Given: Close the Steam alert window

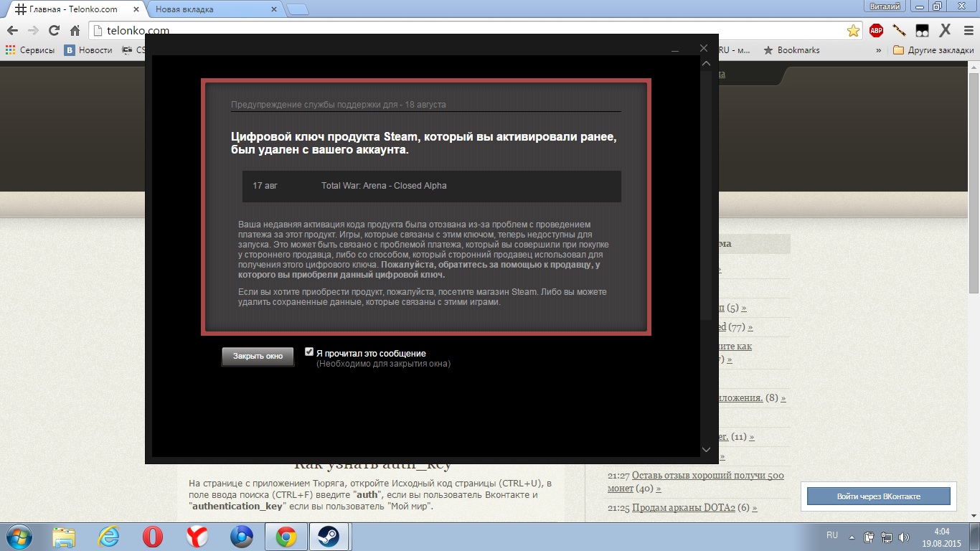Looking at the screenshot, I should click(704, 48).
